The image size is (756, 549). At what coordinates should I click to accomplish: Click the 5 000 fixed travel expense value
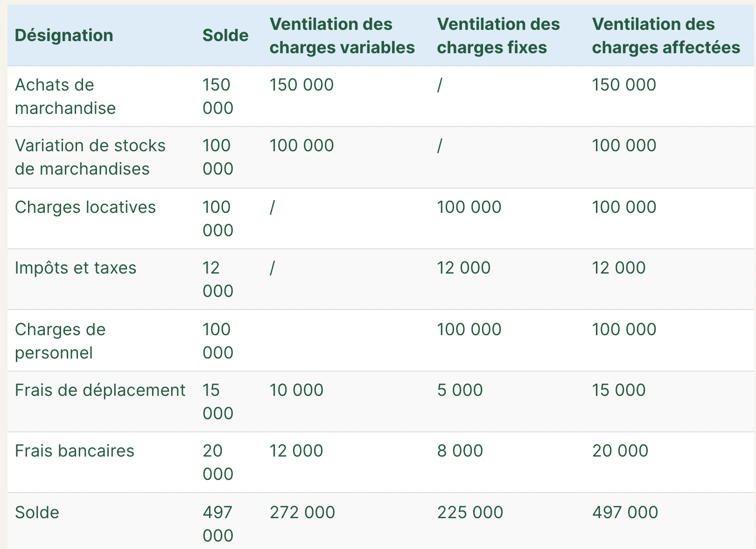tap(460, 390)
